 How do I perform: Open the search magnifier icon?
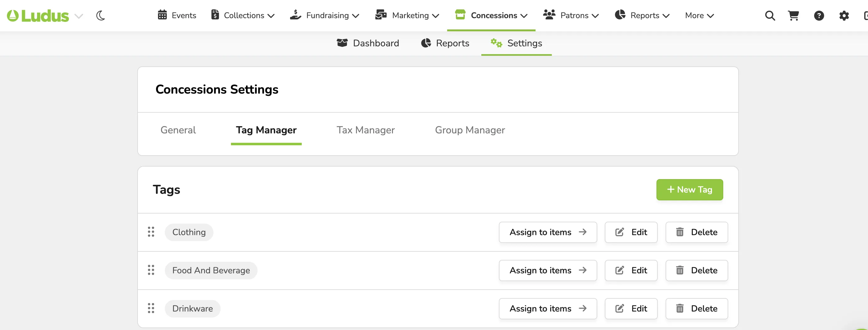pyautogui.click(x=770, y=15)
